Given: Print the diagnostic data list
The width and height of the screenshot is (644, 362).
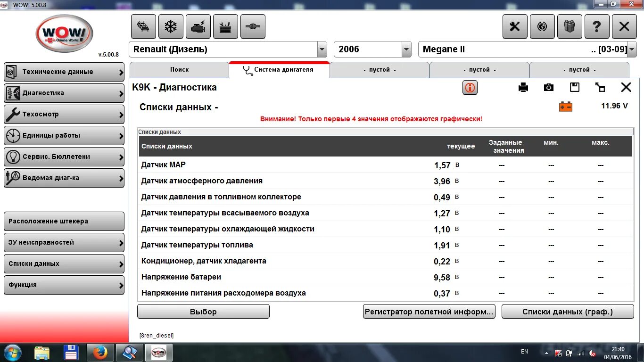Looking at the screenshot, I should tap(523, 87).
